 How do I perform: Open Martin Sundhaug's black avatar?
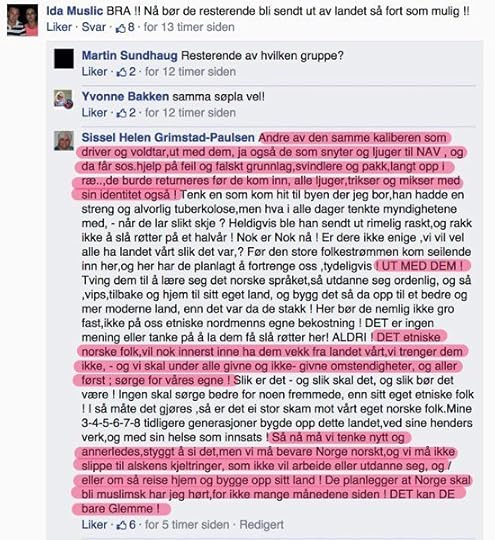click(64, 59)
